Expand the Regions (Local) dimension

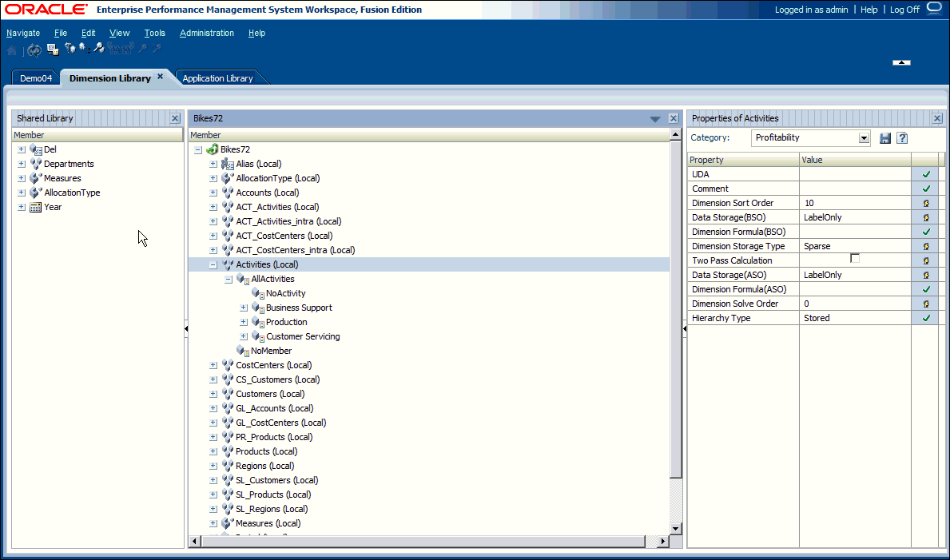[213, 466]
